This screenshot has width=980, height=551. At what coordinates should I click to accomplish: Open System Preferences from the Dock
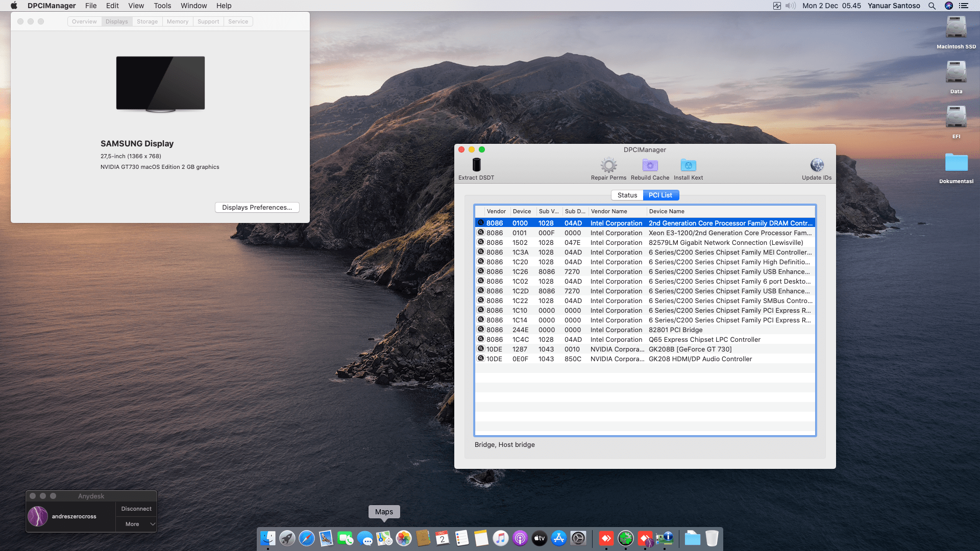[x=578, y=538]
